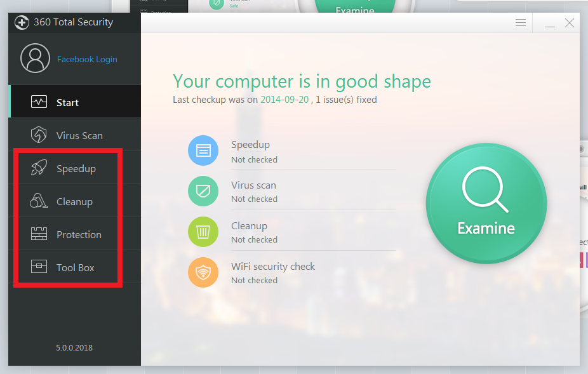Click the 'Cleanup' item title in status list
Viewport: 588px width, 374px height.
250,226
